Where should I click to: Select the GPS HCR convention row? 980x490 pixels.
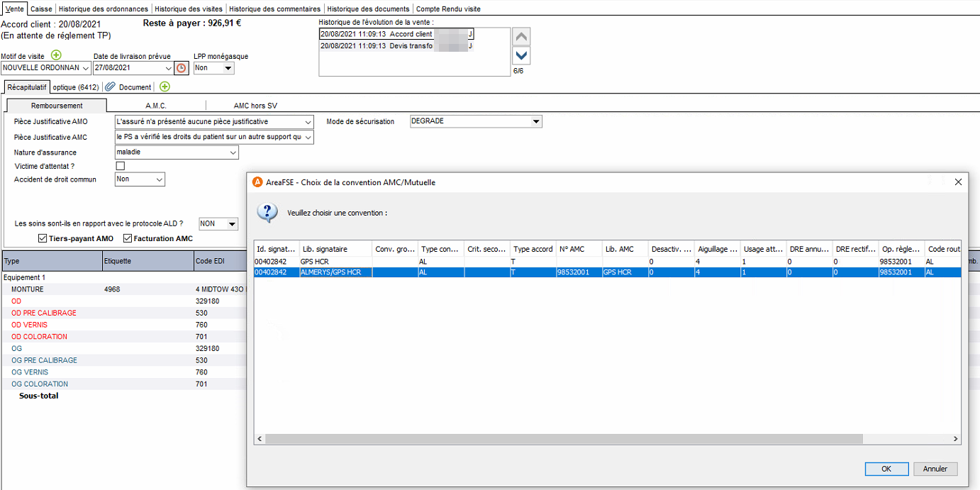pos(608,262)
